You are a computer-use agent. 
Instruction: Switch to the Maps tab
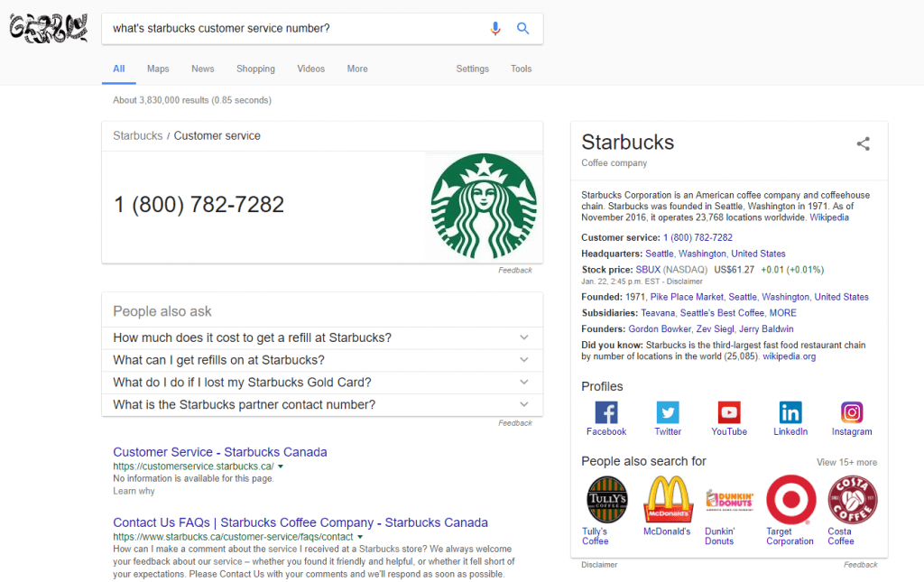pos(158,69)
